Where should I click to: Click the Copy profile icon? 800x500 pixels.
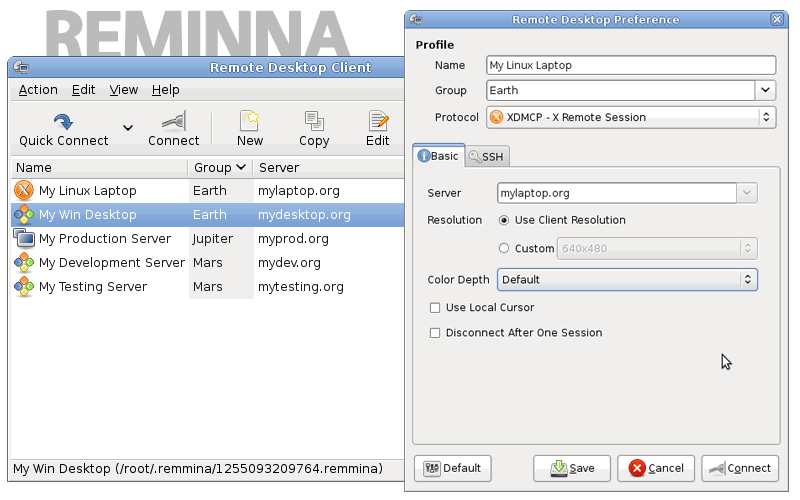coord(314,121)
